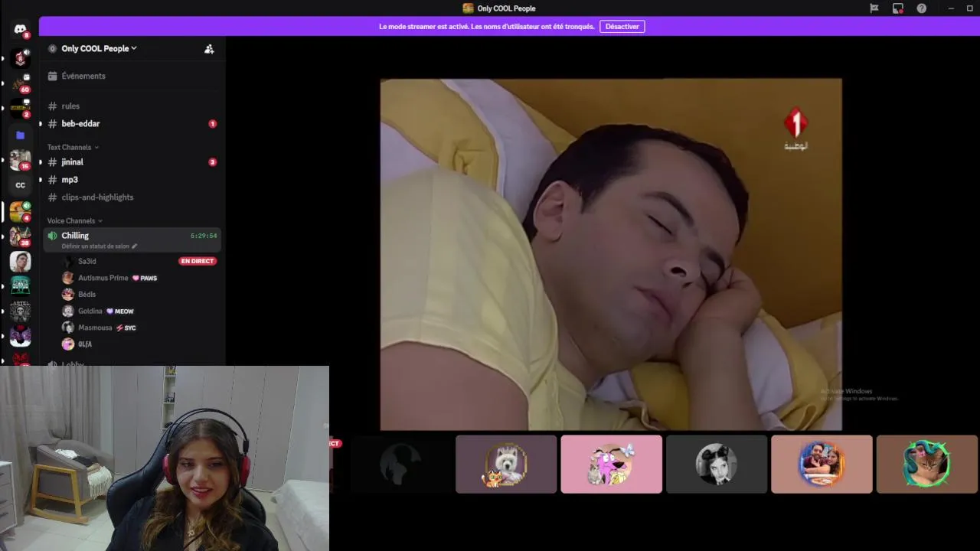Viewport: 980px width, 551px height.
Task: Open the help question mark icon
Action: pos(921,8)
